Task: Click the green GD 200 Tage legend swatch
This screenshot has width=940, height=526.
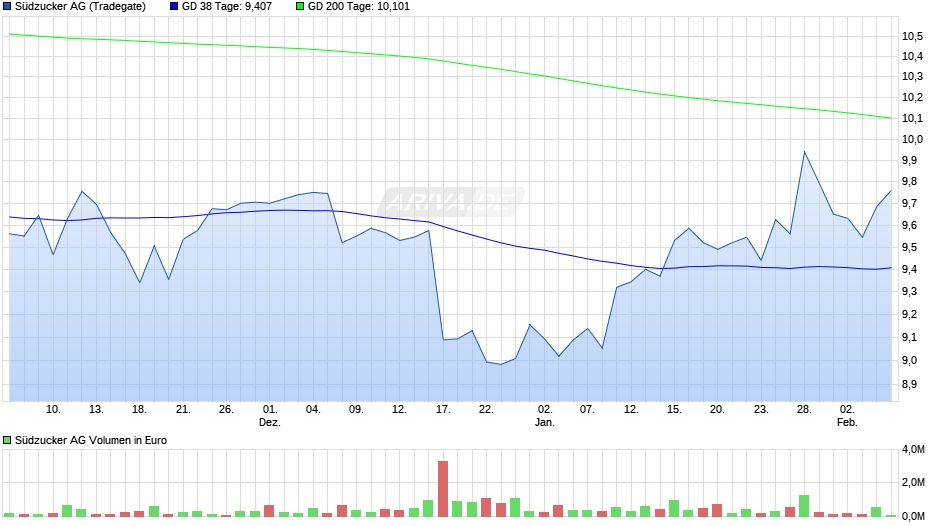Action: pos(300,7)
